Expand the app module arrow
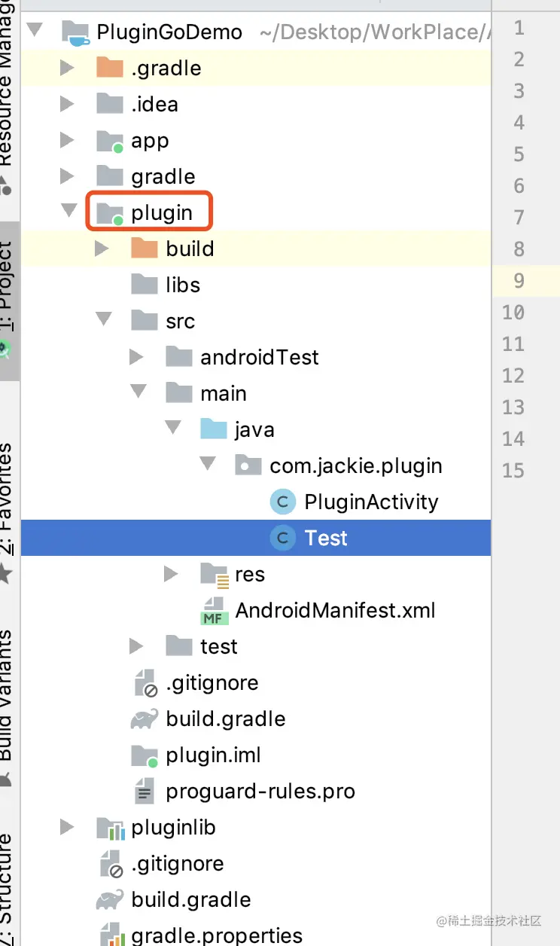The image size is (560, 946). tap(67, 140)
